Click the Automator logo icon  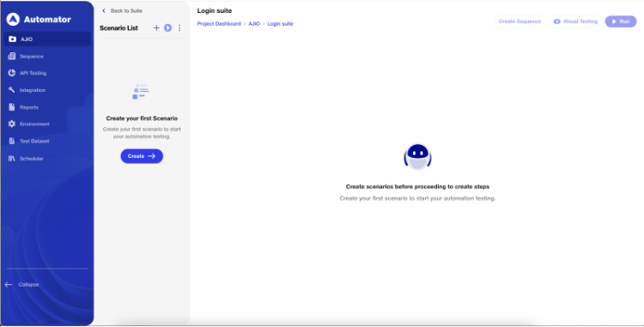point(13,19)
